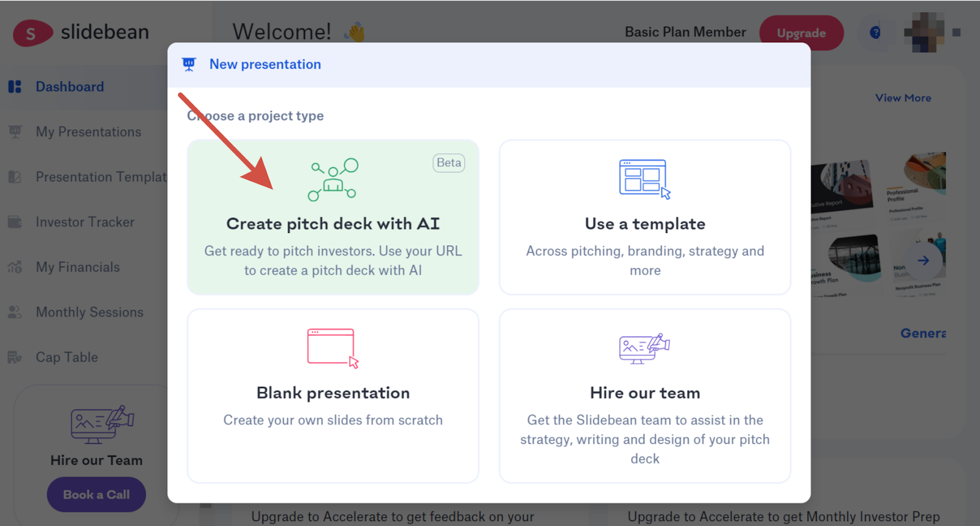Click the Upgrade button
Viewport: 980px width, 526px height.
pos(801,33)
